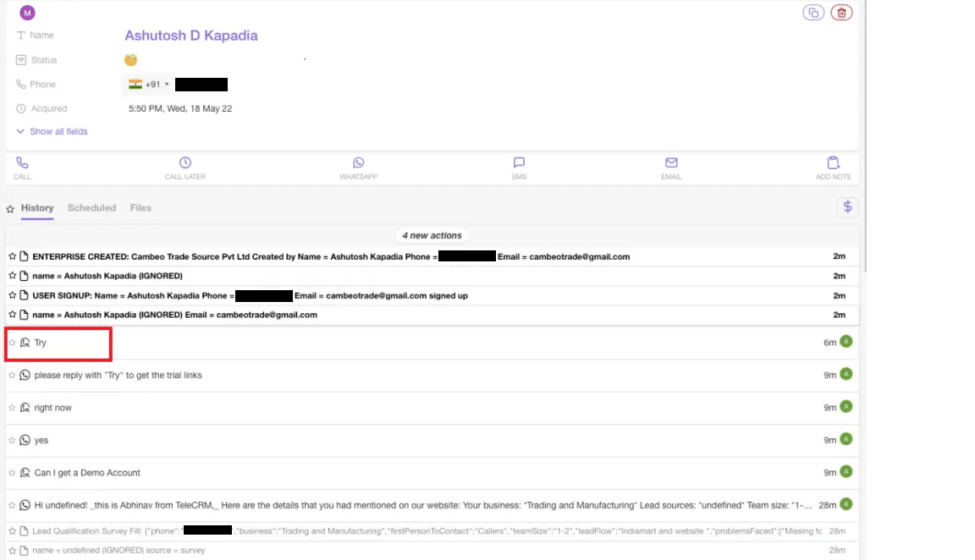Click the "4 new actions" pill

click(432, 235)
